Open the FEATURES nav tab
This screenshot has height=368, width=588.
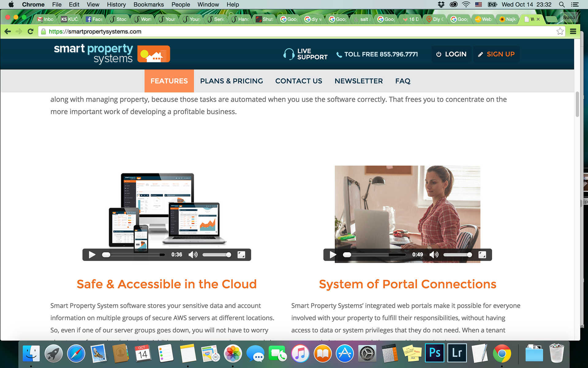coord(169,81)
